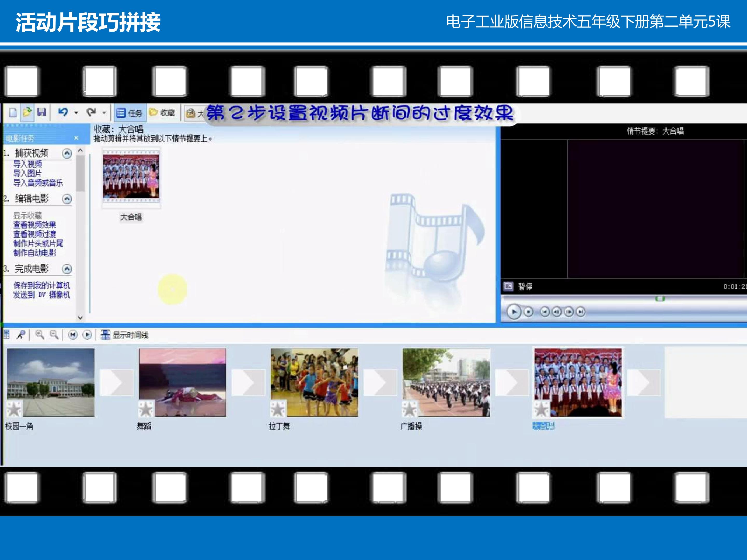Open 查看视频效果 link

[35, 225]
